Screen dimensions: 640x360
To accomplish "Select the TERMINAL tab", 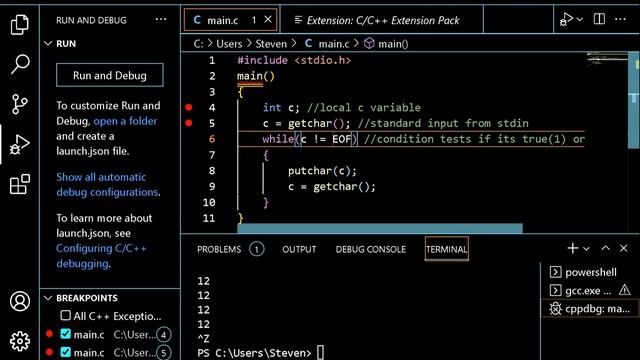I will (447, 249).
